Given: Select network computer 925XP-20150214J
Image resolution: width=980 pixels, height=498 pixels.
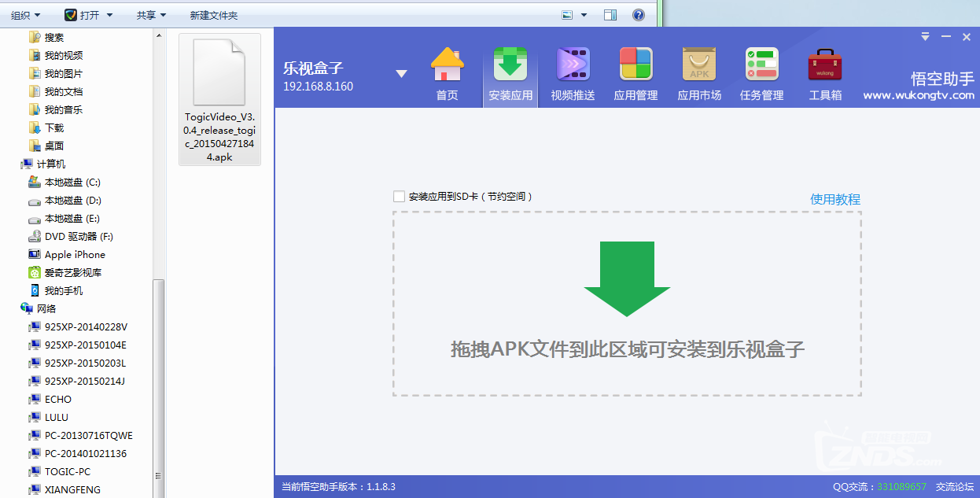Looking at the screenshot, I should pyautogui.click(x=85, y=381).
